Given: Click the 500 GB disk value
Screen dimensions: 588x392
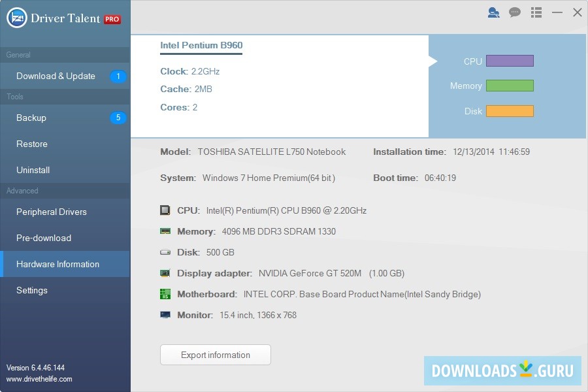Looking at the screenshot, I should 220,252.
